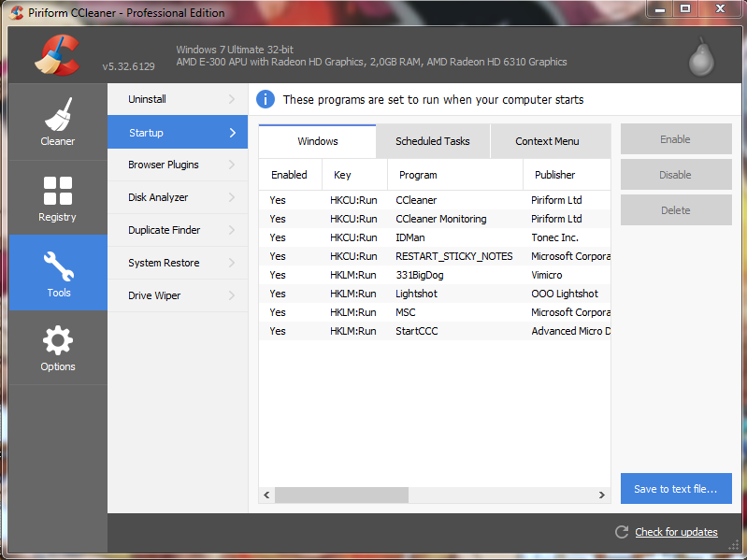Click the scroll left arrow
This screenshot has height=560, width=747.
click(266, 495)
